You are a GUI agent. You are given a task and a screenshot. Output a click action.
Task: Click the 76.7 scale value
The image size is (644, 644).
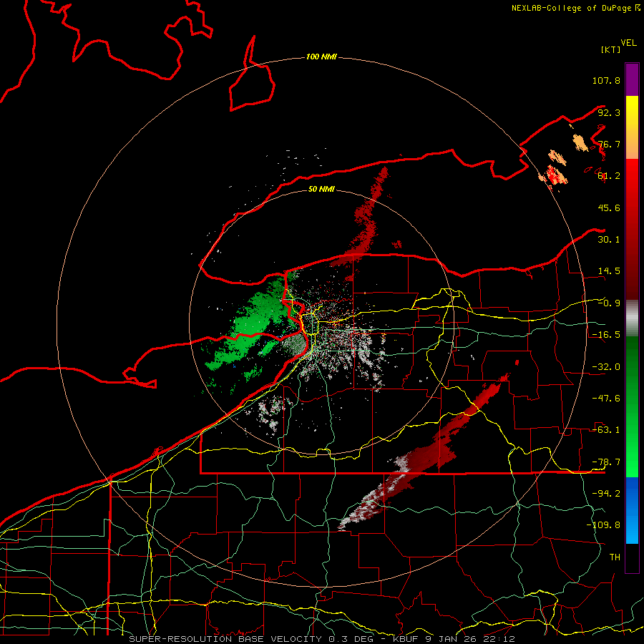[x=609, y=144]
